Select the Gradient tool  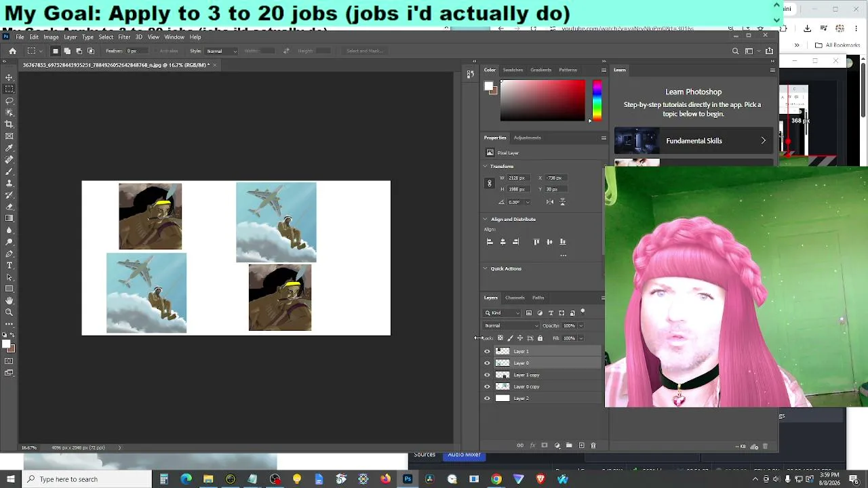9,218
